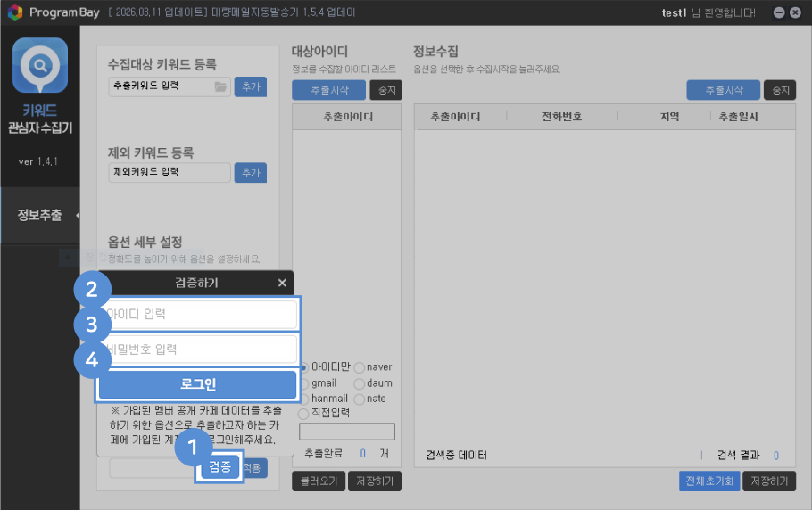Click the 검증 button
Image resolution: width=812 pixels, height=510 pixels.
pos(220,467)
